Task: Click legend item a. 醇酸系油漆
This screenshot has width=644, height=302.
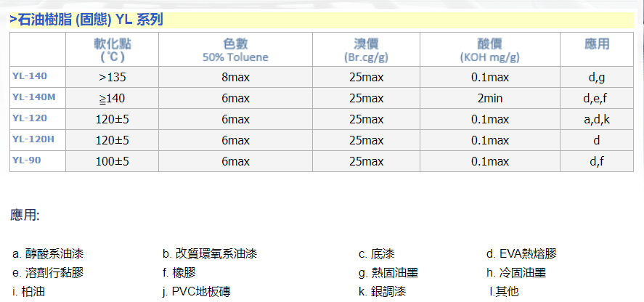Action: click(48, 253)
